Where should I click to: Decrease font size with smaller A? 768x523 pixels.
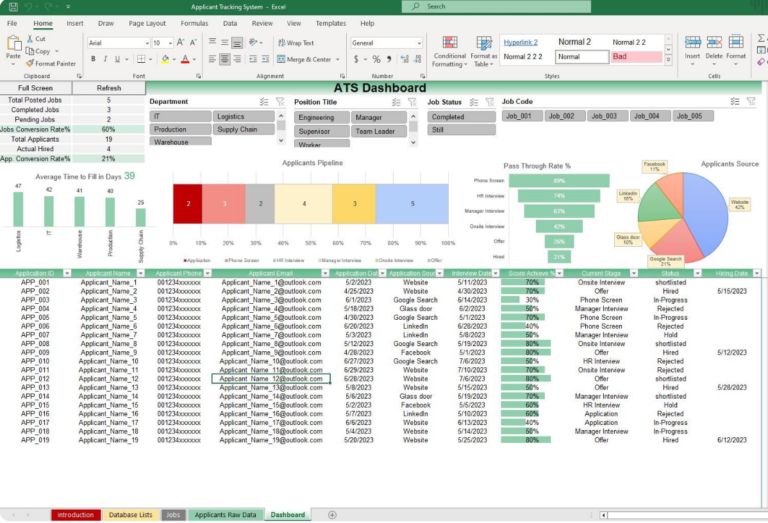pos(193,43)
